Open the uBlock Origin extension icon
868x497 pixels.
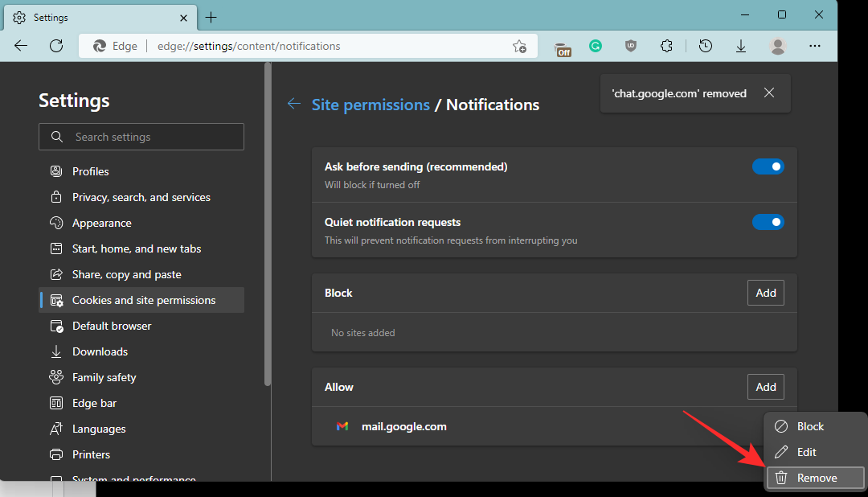[x=631, y=47]
